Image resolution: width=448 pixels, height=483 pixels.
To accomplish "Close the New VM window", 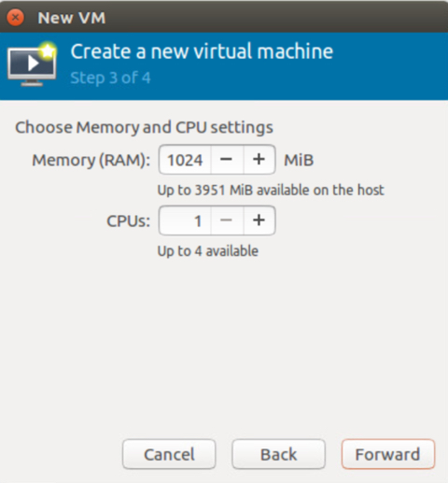I will point(15,17).
